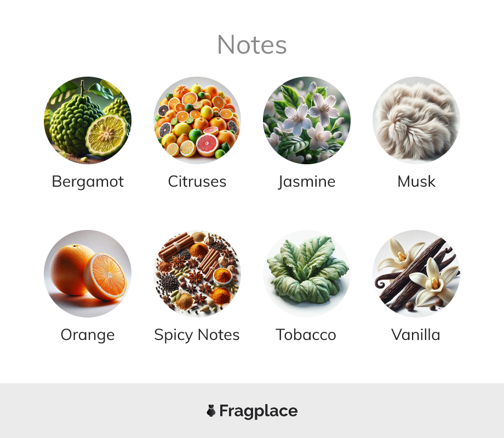The height and width of the screenshot is (438, 504).
Task: Select the Citruses pile image
Action: (x=197, y=120)
